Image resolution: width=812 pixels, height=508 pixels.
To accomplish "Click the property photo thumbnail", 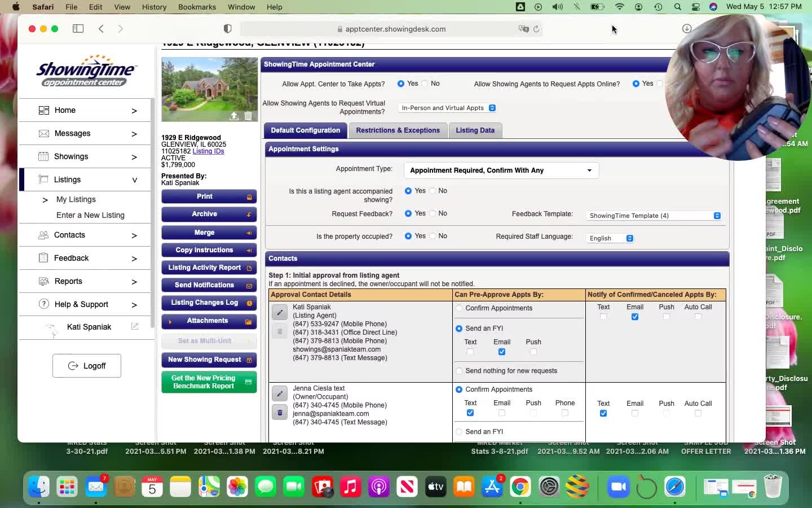I will pos(210,89).
